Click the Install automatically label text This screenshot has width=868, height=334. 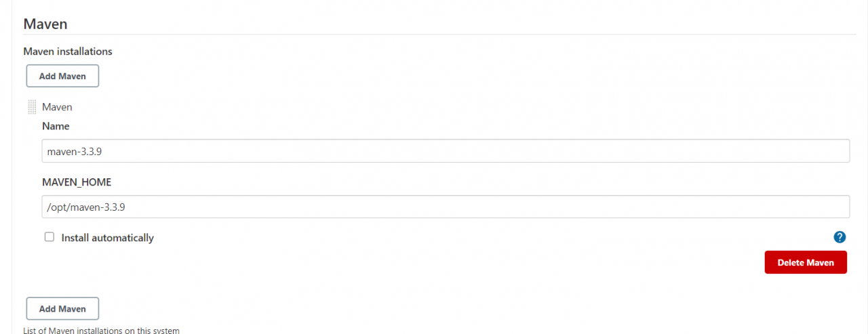pyautogui.click(x=107, y=238)
